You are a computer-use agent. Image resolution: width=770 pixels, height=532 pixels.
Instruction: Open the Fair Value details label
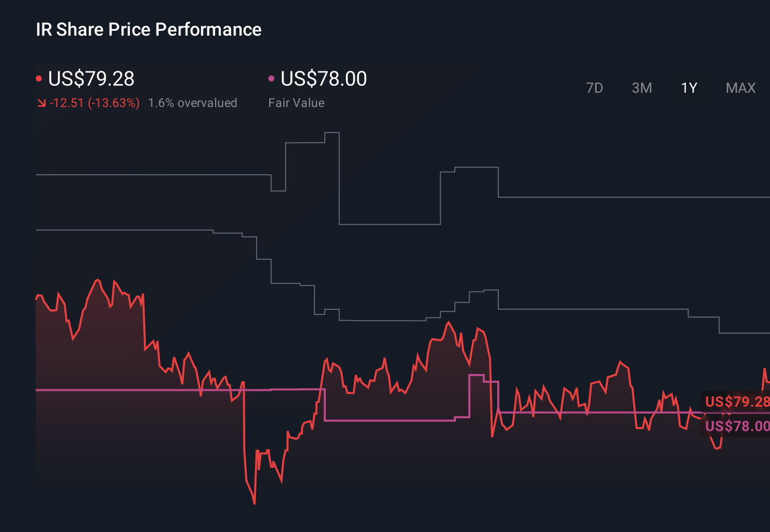[296, 103]
